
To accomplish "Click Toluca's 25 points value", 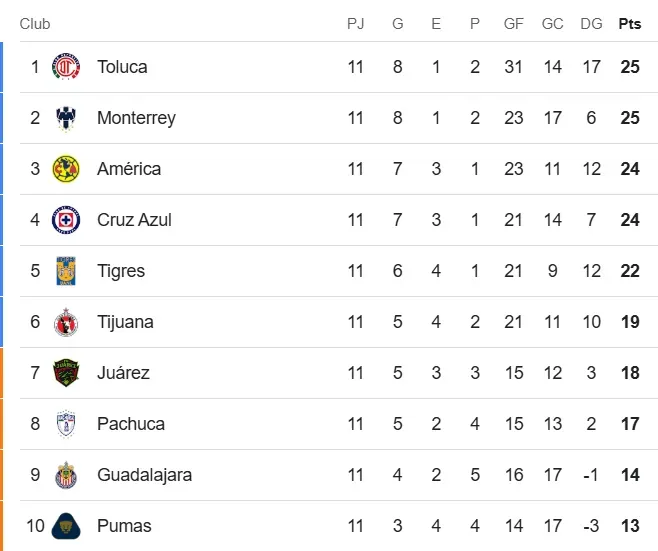I will tap(630, 67).
